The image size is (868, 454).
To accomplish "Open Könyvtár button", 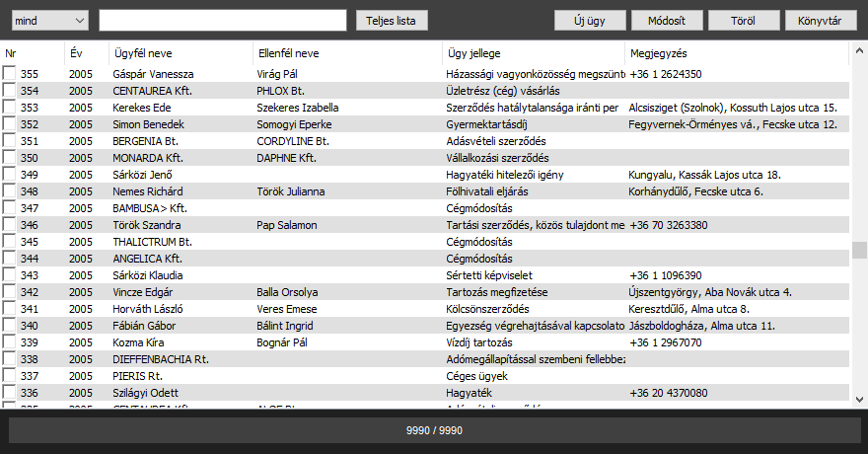I will [x=821, y=20].
